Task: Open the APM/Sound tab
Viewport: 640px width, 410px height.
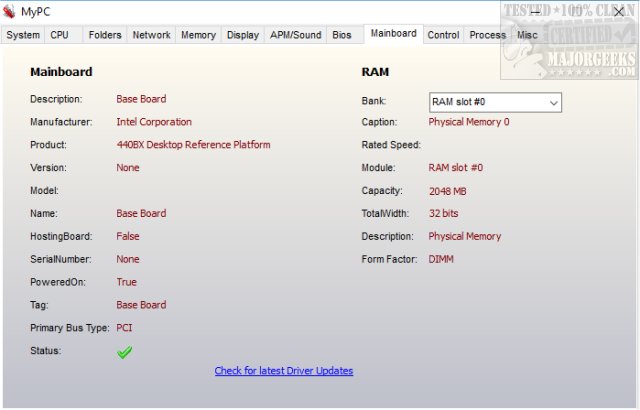Action: 296,35
